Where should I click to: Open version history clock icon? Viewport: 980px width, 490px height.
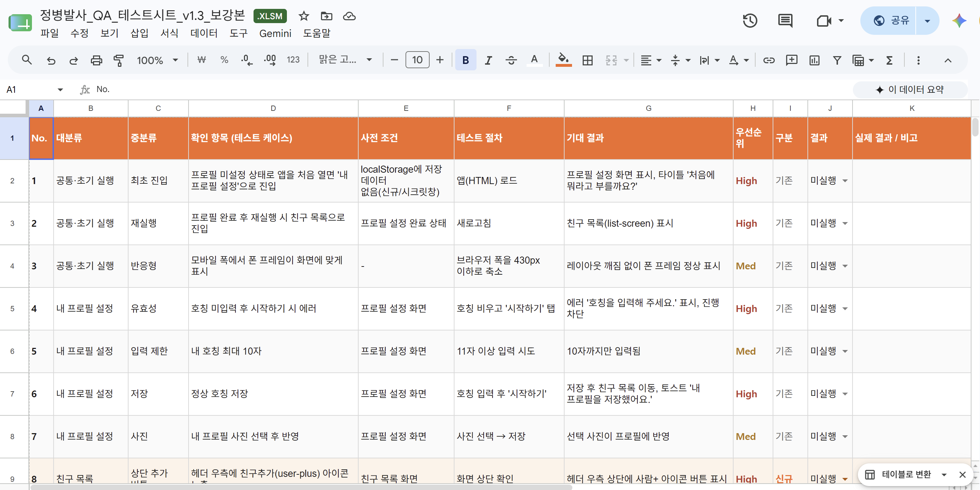pyautogui.click(x=750, y=20)
